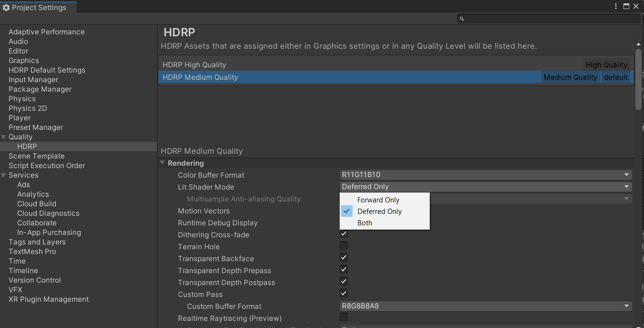Collapse the Rendering section
Viewport: 644px width, 328px height.
point(163,163)
